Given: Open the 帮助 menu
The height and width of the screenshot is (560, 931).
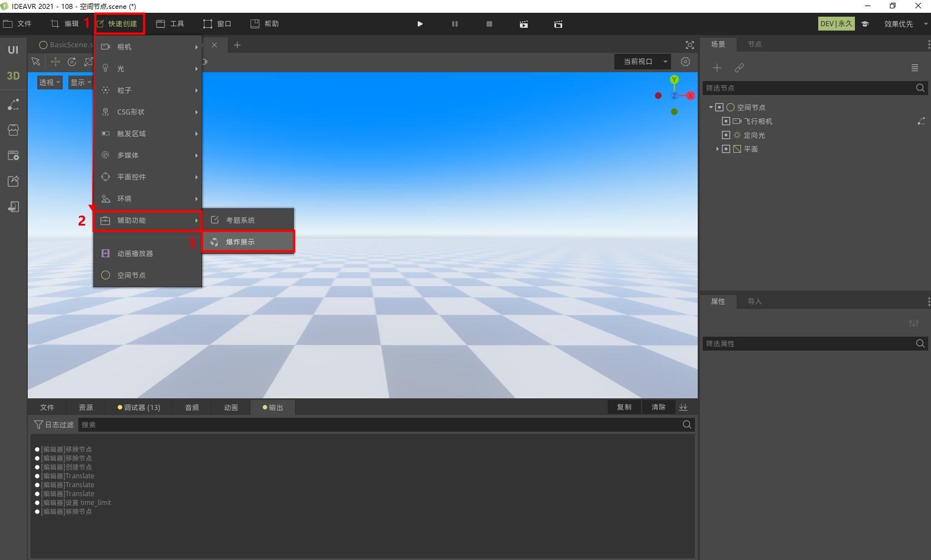Looking at the screenshot, I should click(265, 24).
